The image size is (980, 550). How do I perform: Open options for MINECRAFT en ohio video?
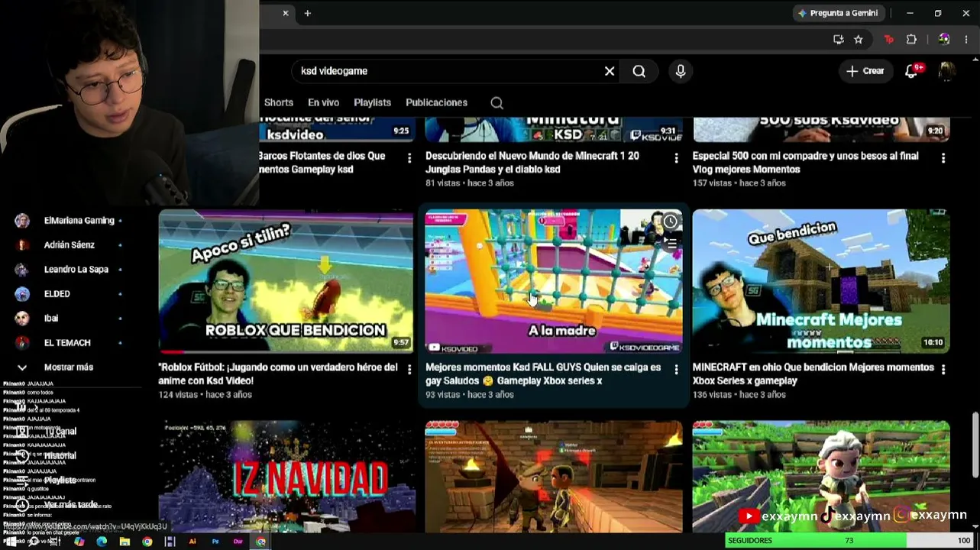(943, 370)
